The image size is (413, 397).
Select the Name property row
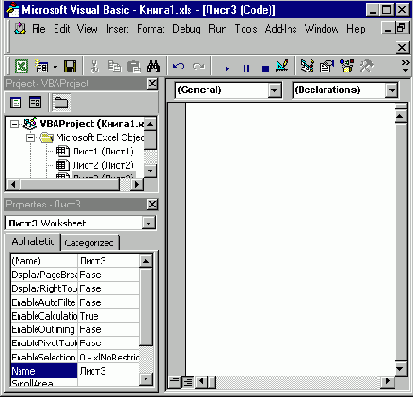tap(75, 371)
